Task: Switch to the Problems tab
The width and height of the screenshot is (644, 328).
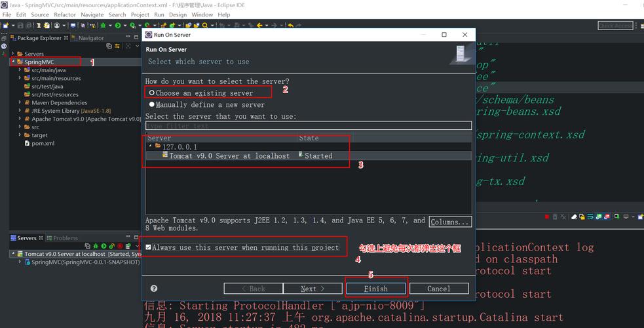Action: click(62, 238)
